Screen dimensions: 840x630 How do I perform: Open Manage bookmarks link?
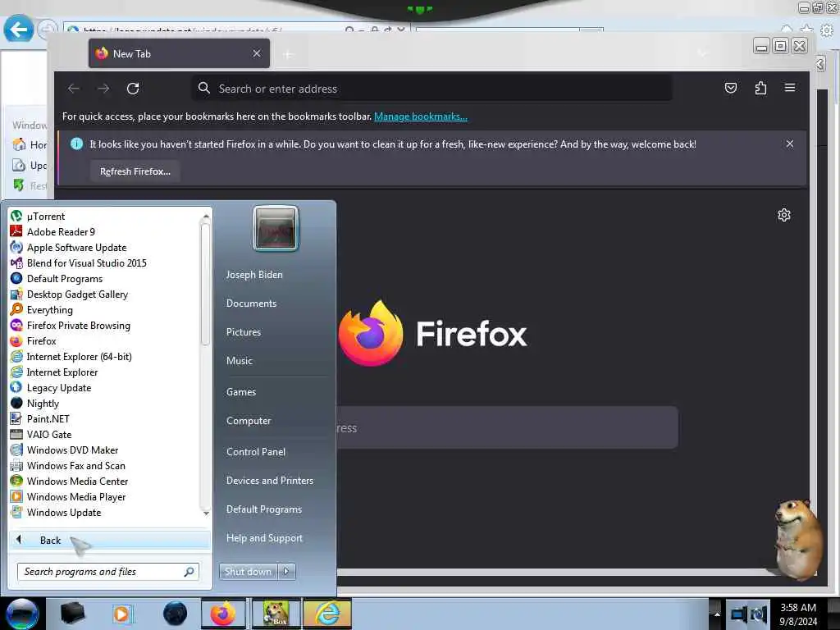click(x=421, y=116)
